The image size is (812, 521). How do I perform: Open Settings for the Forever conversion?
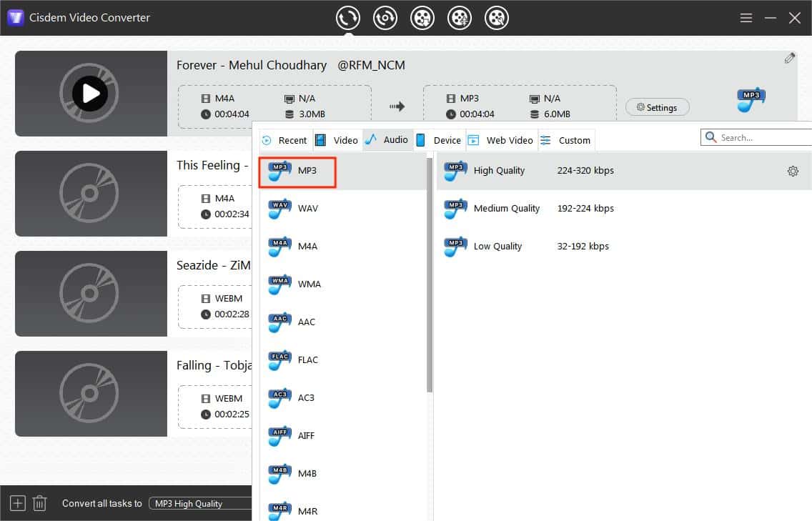click(x=657, y=107)
